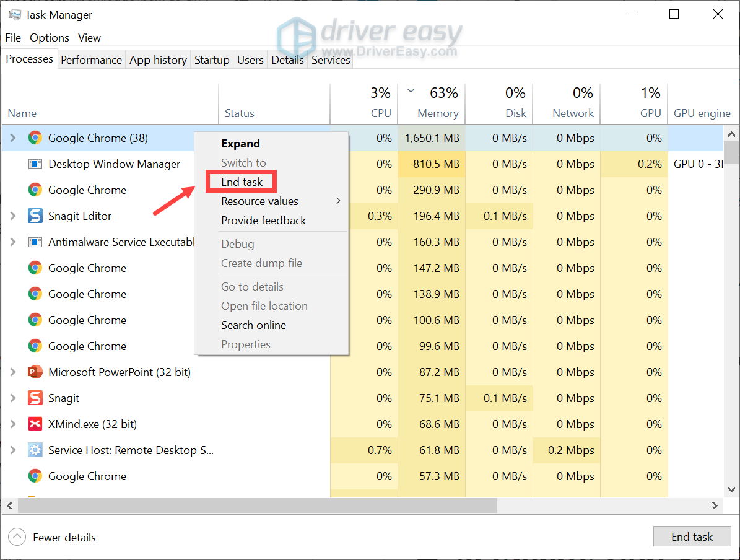This screenshot has width=740, height=560.
Task: Sort by the Network column header
Action: coord(567,104)
